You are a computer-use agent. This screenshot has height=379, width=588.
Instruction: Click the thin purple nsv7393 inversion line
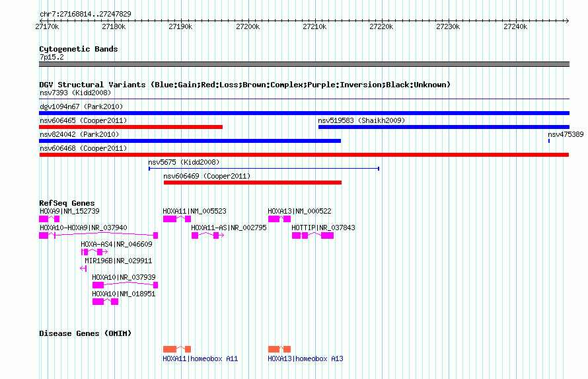[304, 99]
